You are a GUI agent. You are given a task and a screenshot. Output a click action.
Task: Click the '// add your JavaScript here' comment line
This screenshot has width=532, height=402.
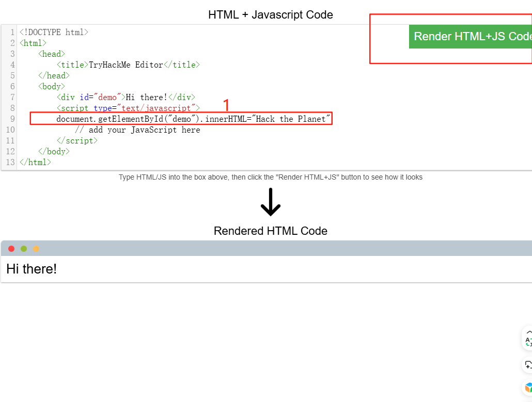pos(137,130)
